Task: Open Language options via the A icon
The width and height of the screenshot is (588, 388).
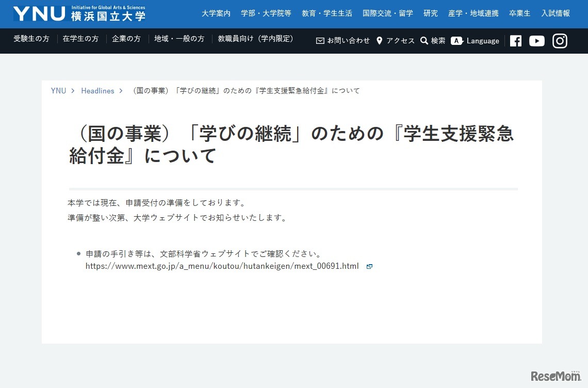Action: [457, 41]
